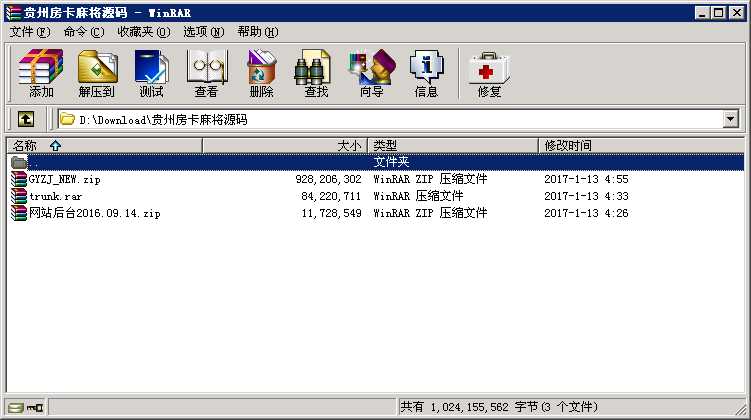Go up one folder level button
The height and width of the screenshot is (420, 751).
(26, 119)
